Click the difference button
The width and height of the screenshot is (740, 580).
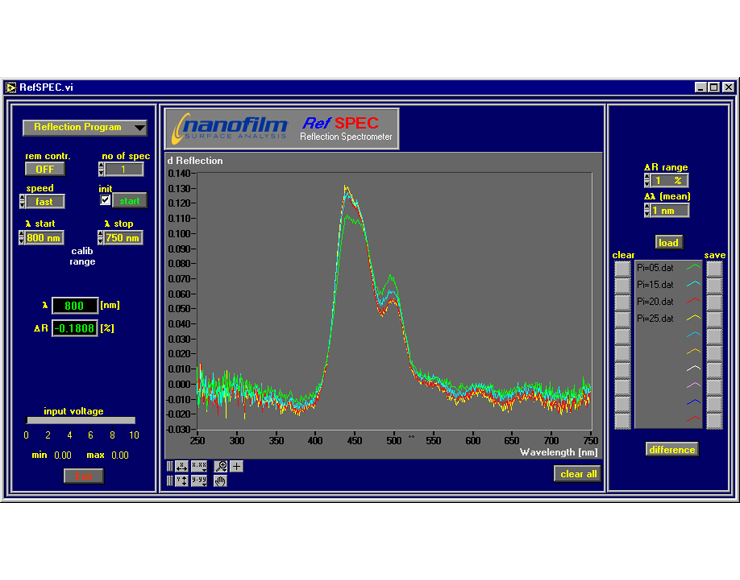click(x=671, y=450)
